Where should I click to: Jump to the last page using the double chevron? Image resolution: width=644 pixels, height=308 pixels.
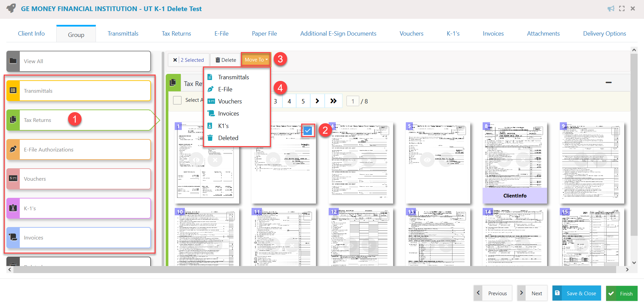333,100
